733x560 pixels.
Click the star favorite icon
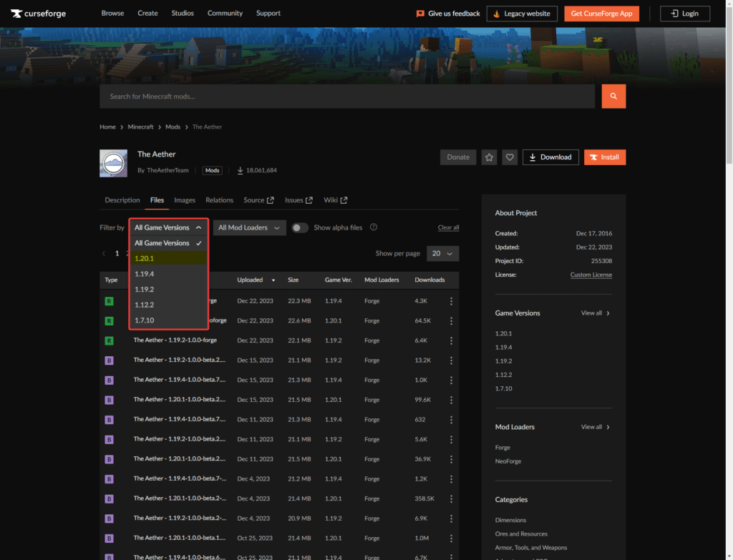tap(489, 157)
